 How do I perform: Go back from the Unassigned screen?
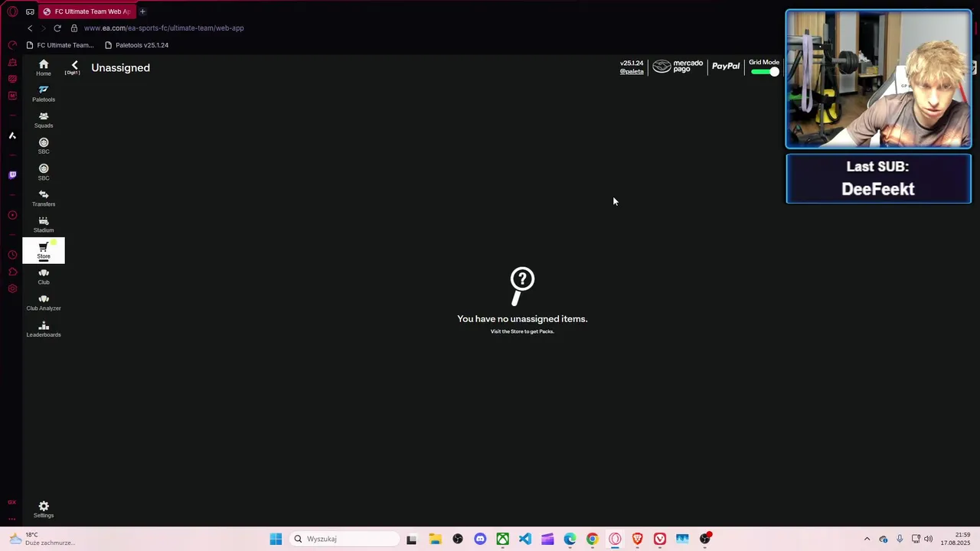coord(74,67)
